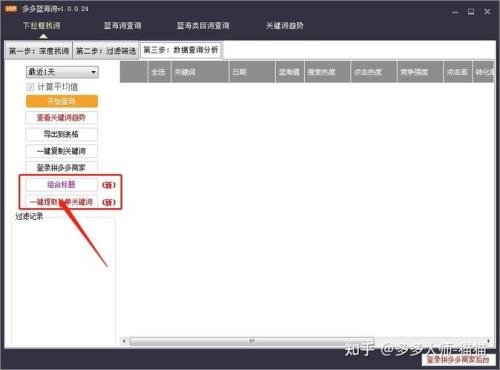This screenshot has height=370, width=500.
Task: Sort by the 点击热度 column header
Action: (x=374, y=72)
